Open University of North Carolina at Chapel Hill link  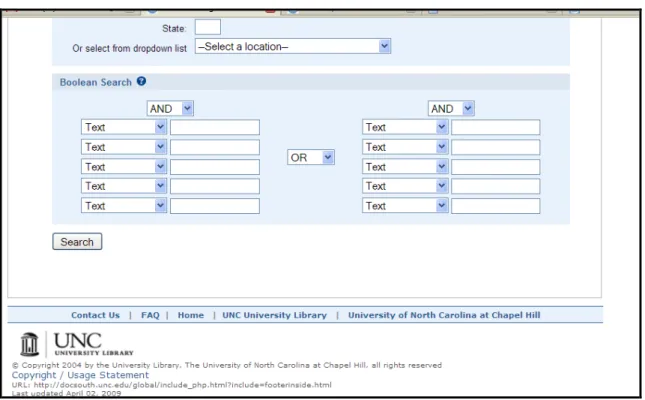(444, 315)
